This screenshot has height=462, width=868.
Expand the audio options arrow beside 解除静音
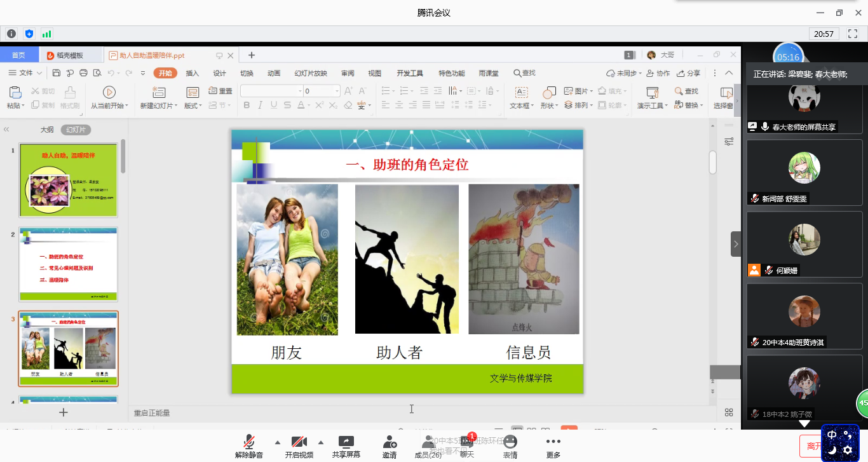(x=277, y=442)
